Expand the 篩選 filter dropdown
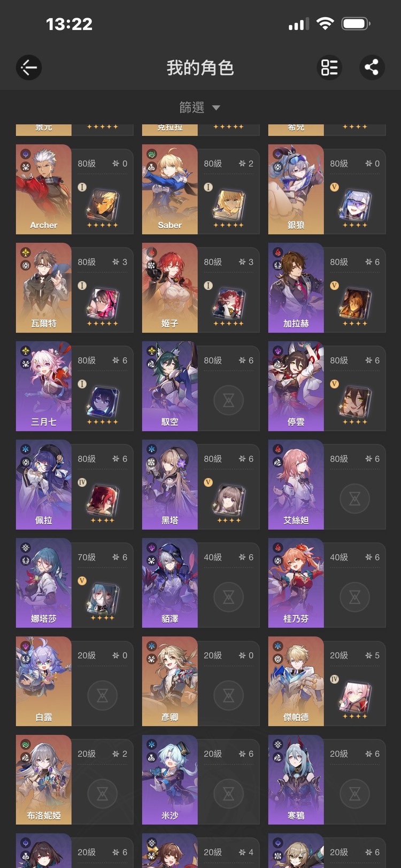The image size is (401, 868). [200, 107]
